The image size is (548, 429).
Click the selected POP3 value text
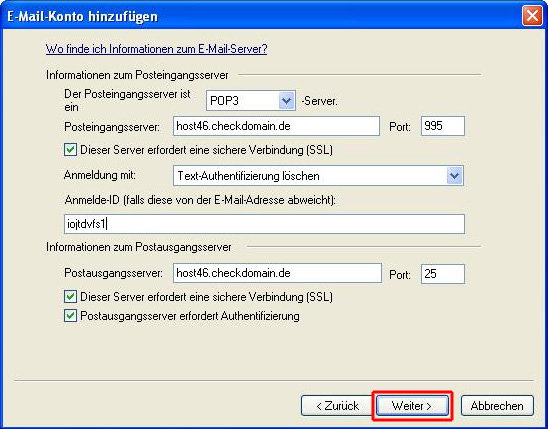224,101
